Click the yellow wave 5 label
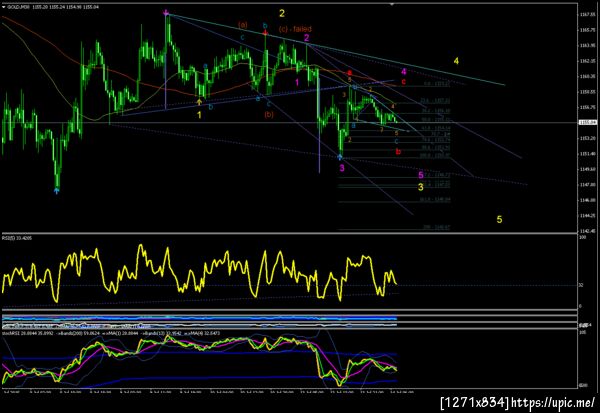 (x=499, y=219)
